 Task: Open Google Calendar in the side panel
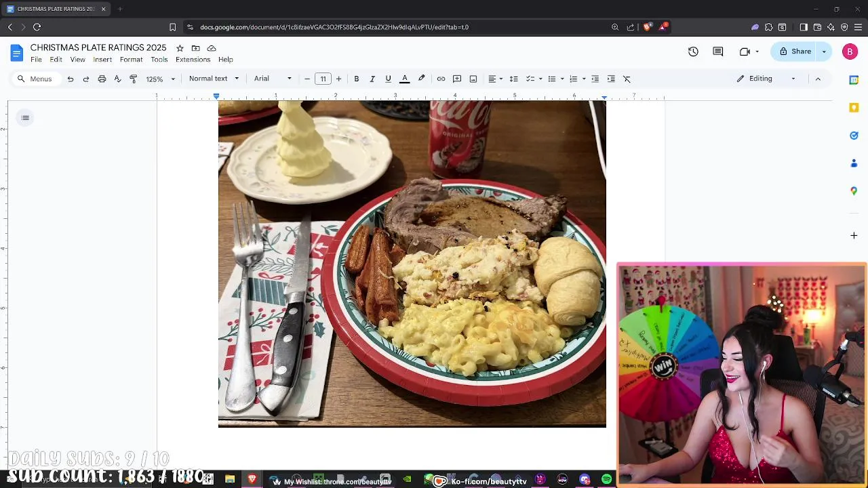pyautogui.click(x=854, y=80)
